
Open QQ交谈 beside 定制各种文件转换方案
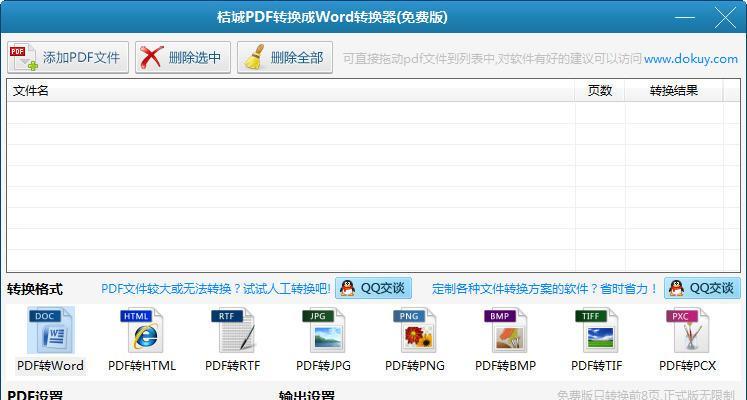tap(703, 288)
